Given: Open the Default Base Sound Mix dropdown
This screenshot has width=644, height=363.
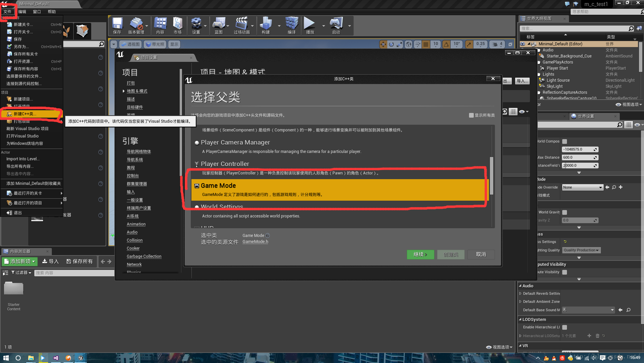Looking at the screenshot, I should [x=588, y=310].
